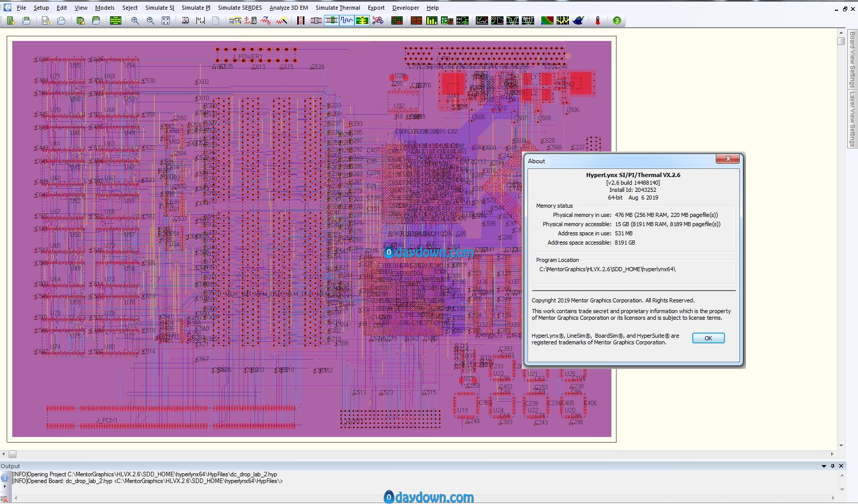This screenshot has height=504, width=858.
Task: Click the vertical scrollbar thumb at right
Action: pos(841,41)
